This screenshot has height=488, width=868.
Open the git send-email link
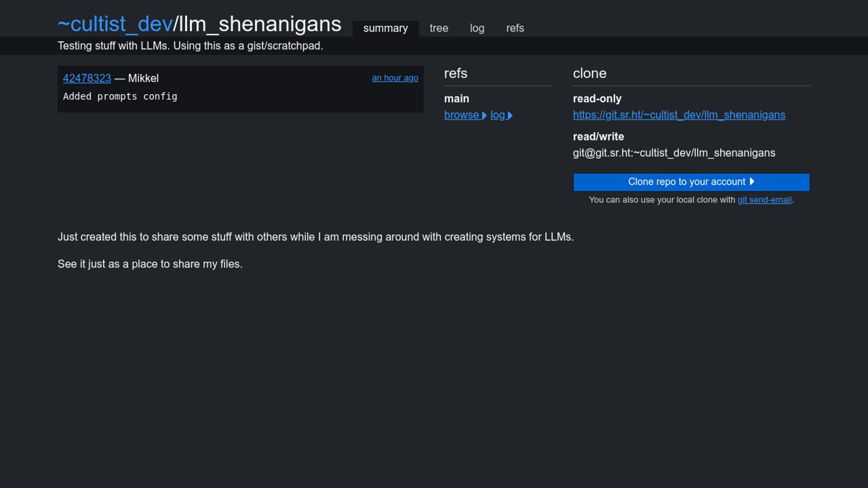(x=764, y=200)
